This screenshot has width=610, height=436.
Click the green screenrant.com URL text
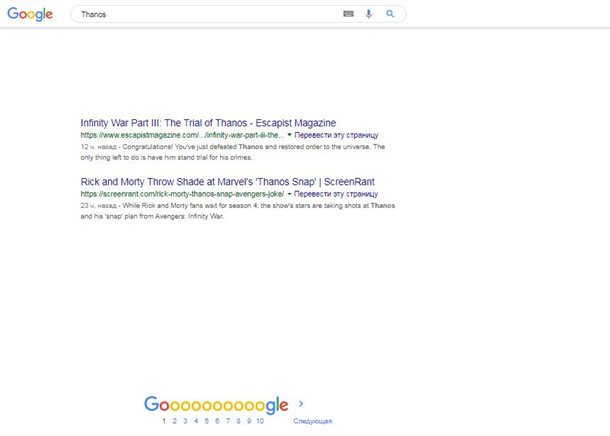click(x=182, y=194)
